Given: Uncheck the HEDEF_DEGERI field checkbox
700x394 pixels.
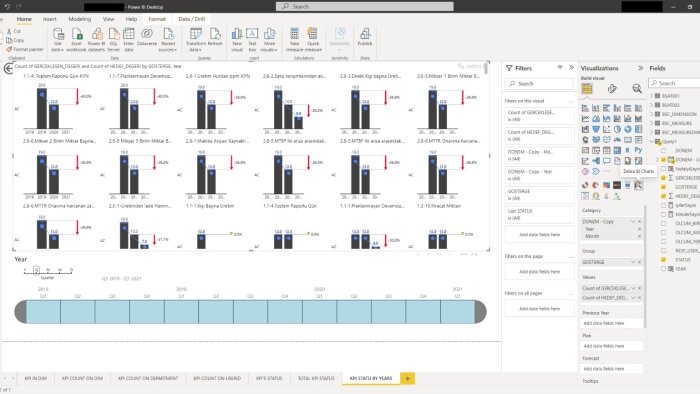Looking at the screenshot, I should coord(663,196).
